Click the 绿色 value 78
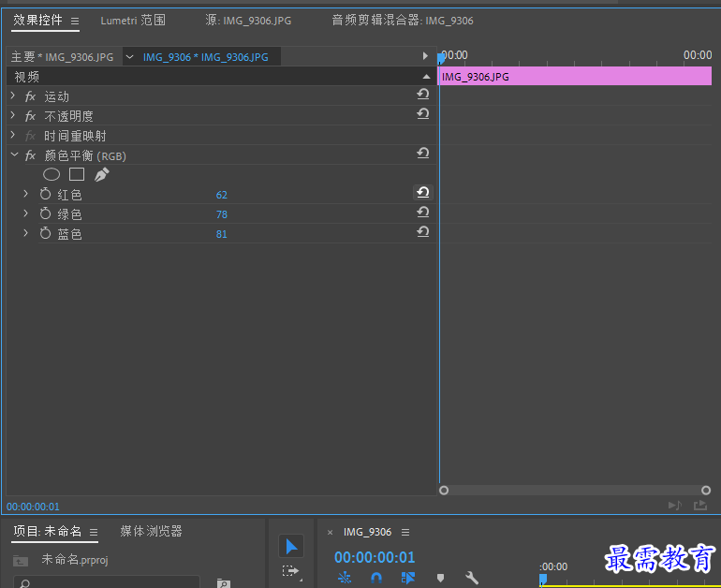 tap(222, 214)
